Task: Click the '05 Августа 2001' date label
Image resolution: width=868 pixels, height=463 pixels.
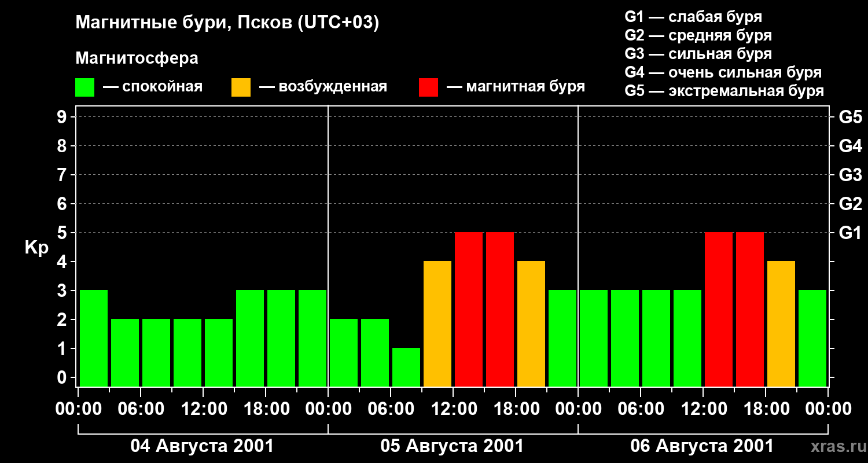Action: (x=452, y=446)
